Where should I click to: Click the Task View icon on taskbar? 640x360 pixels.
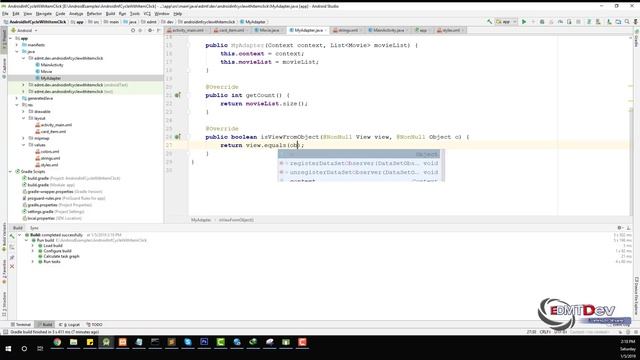pos(40,348)
